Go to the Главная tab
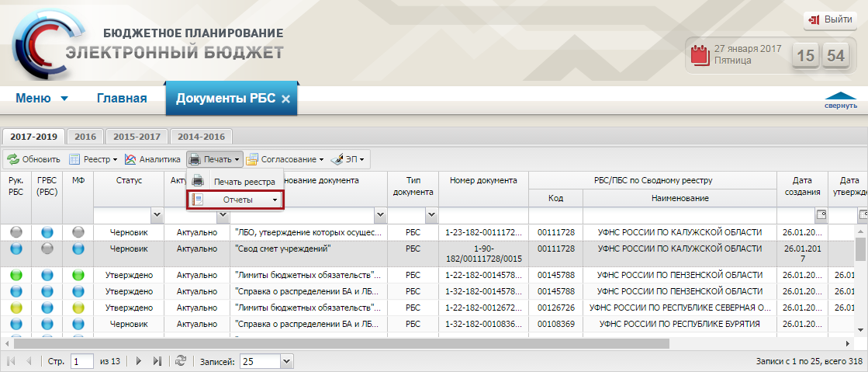This screenshot has height=372, width=868. click(x=122, y=99)
